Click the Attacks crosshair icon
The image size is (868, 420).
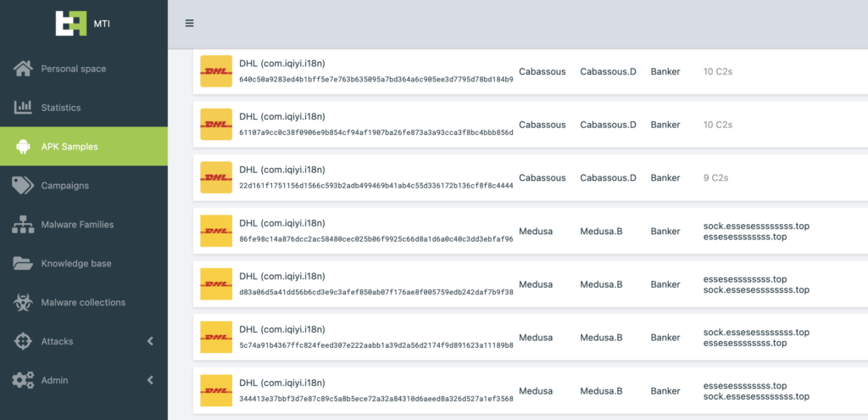pyautogui.click(x=23, y=341)
